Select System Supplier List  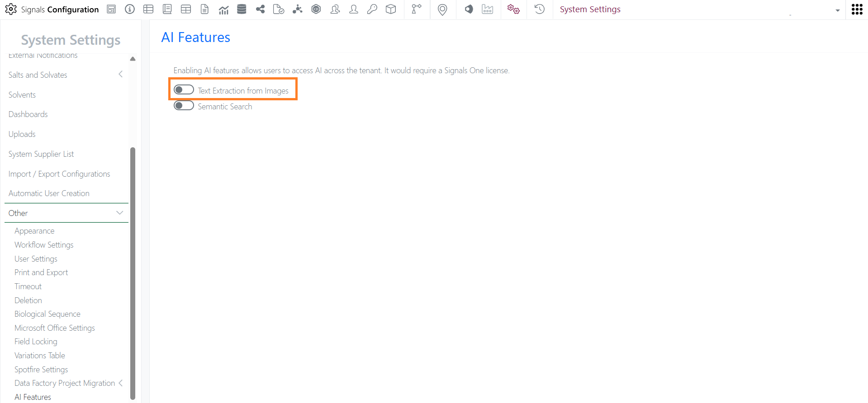point(41,154)
